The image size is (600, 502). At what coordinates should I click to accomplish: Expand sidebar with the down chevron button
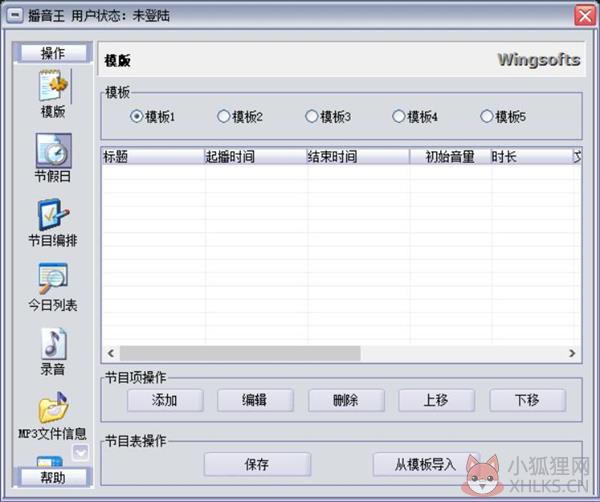coord(80,453)
